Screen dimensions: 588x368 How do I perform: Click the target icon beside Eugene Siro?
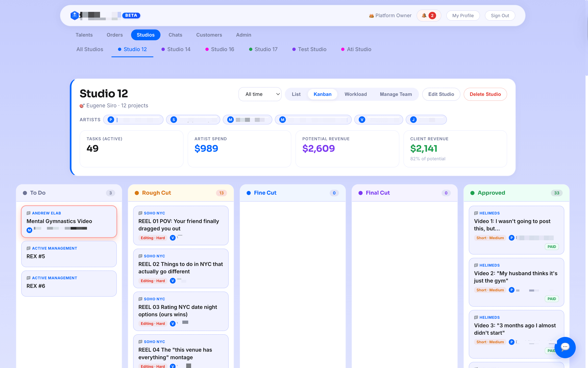coord(82,106)
